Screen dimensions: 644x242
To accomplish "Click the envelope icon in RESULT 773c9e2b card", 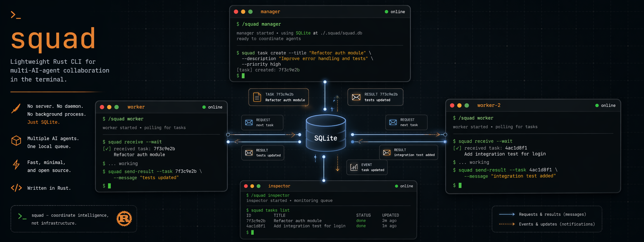I will pos(356,97).
